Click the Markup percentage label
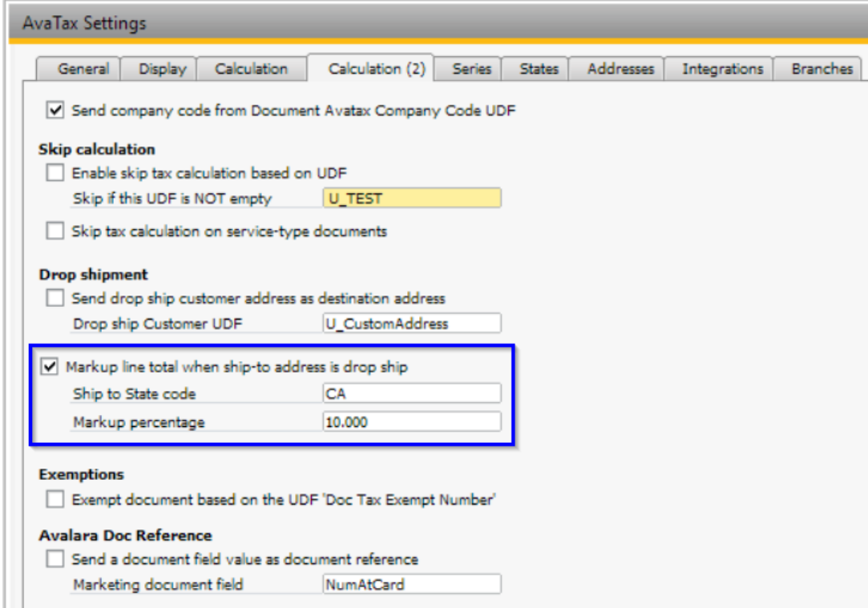The height and width of the screenshot is (608, 868). coord(139,423)
